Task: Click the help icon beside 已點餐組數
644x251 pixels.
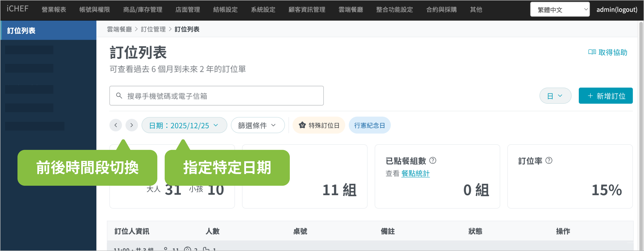Action: (432, 161)
